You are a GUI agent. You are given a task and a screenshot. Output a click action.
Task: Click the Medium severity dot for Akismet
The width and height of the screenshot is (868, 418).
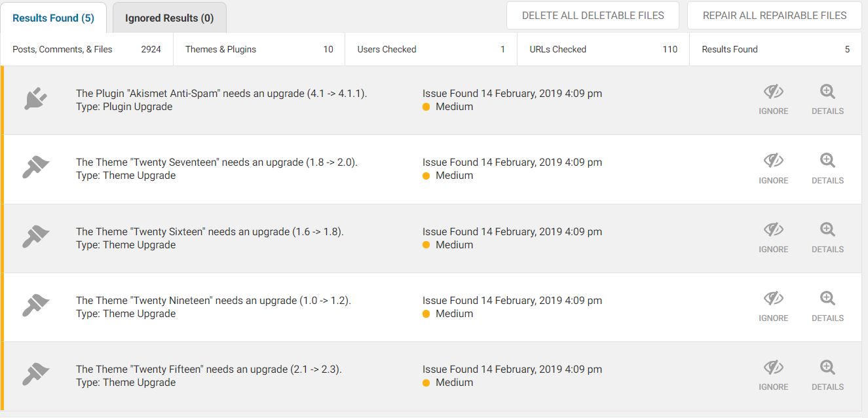426,107
